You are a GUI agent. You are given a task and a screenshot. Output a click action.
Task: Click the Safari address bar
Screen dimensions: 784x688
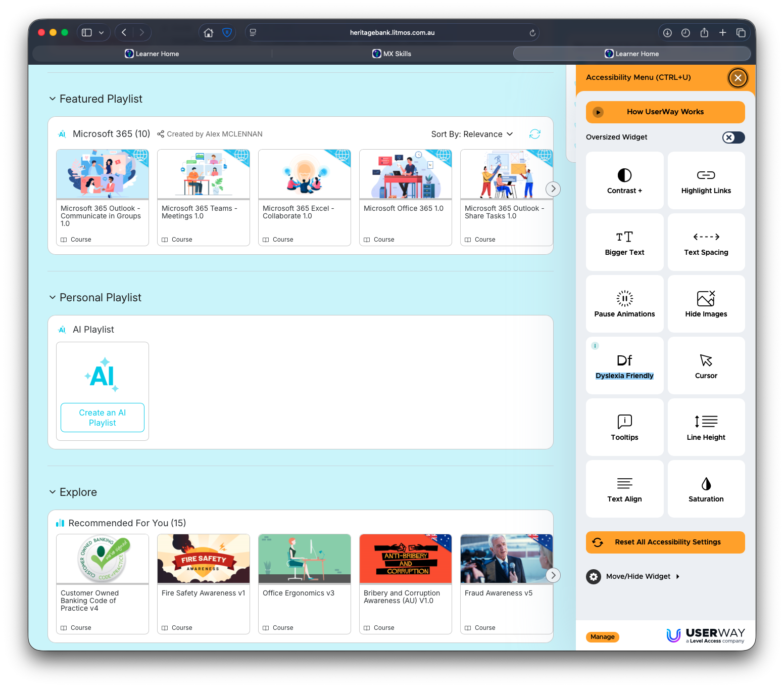392,32
